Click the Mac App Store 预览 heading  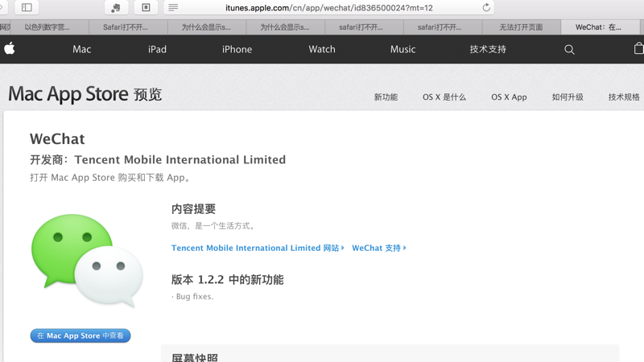point(85,94)
